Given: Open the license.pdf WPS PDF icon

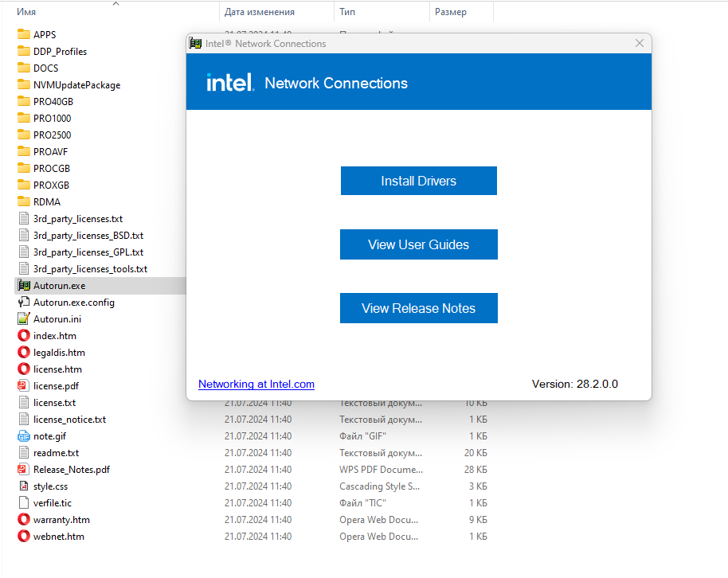Looking at the screenshot, I should [23, 385].
